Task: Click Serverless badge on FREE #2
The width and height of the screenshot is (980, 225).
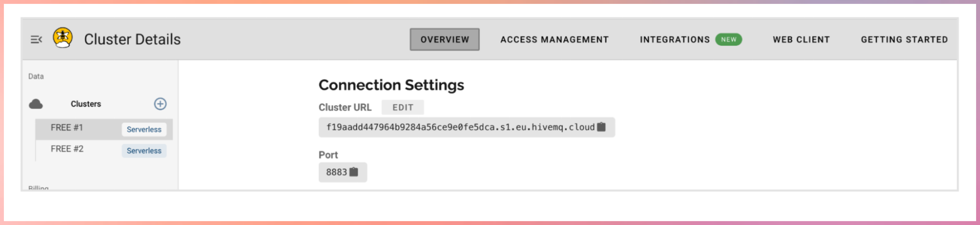Action: [144, 151]
